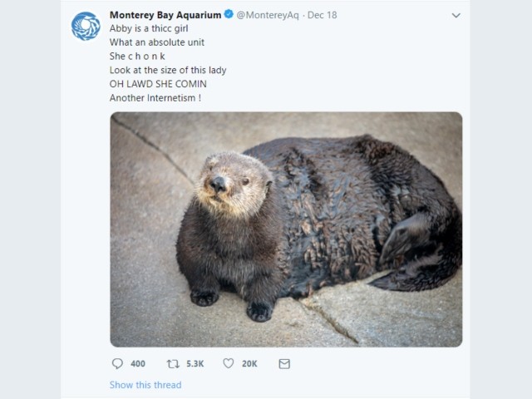
Task: Click the 'What an absolute unit' line
Action: 157,42
